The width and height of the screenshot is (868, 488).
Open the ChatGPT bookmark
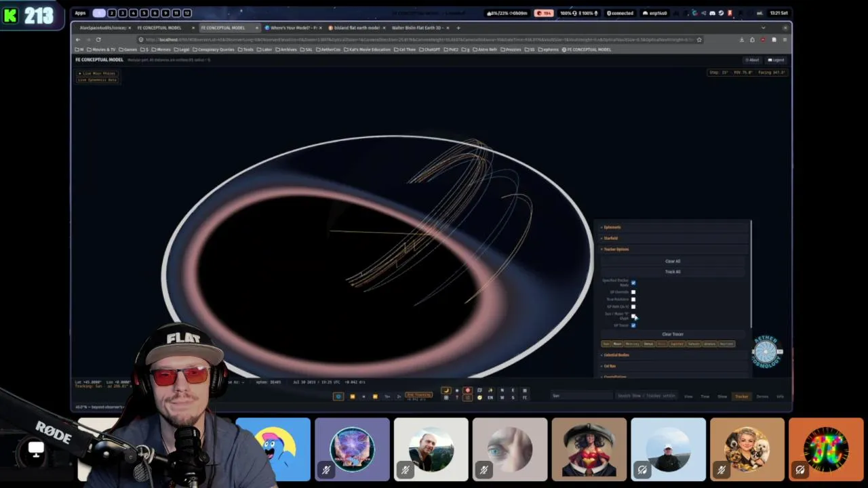coord(430,49)
